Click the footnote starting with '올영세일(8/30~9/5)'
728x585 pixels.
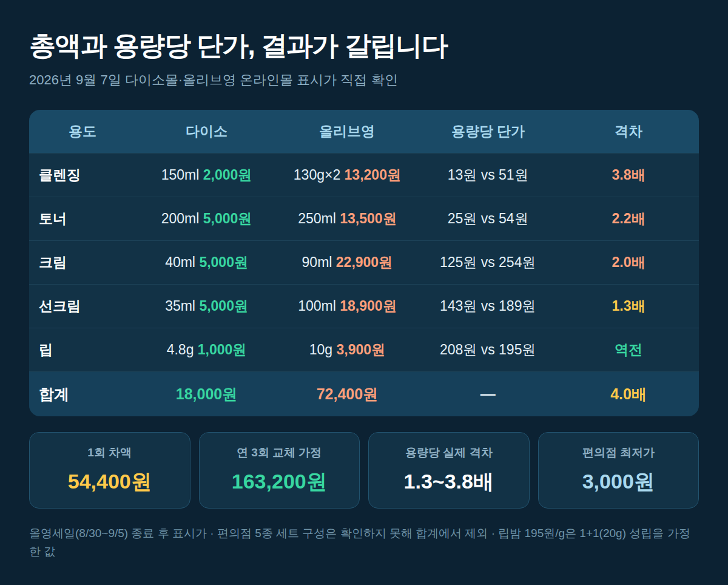tap(359, 543)
